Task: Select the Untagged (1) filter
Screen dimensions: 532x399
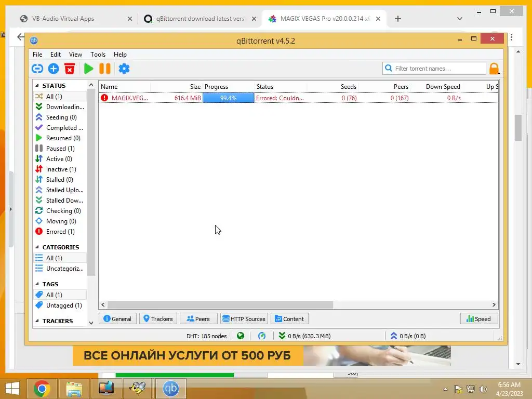Action: [x=60, y=305]
